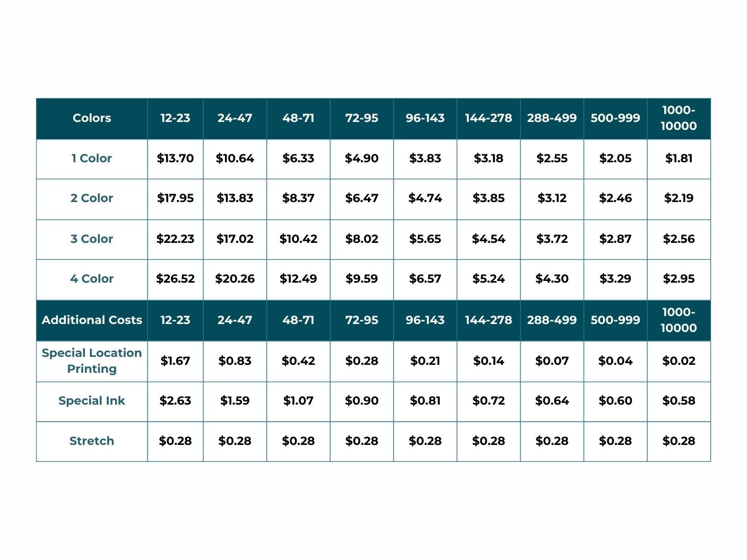Click the $13.70 price cell

[175, 159]
